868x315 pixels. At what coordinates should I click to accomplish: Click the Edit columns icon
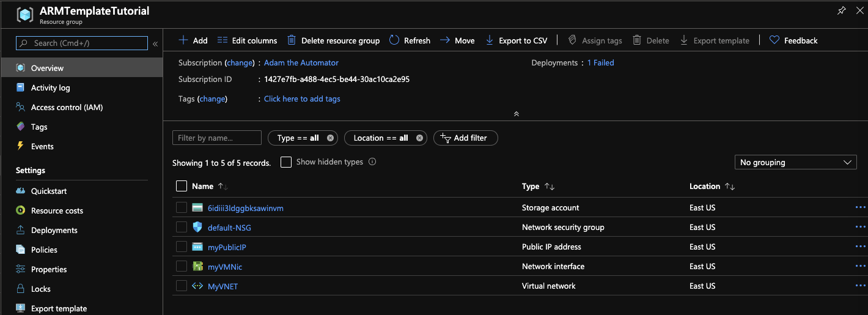click(x=223, y=40)
